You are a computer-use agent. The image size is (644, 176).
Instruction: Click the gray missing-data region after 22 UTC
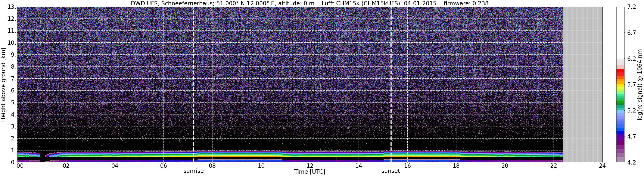click(582, 84)
